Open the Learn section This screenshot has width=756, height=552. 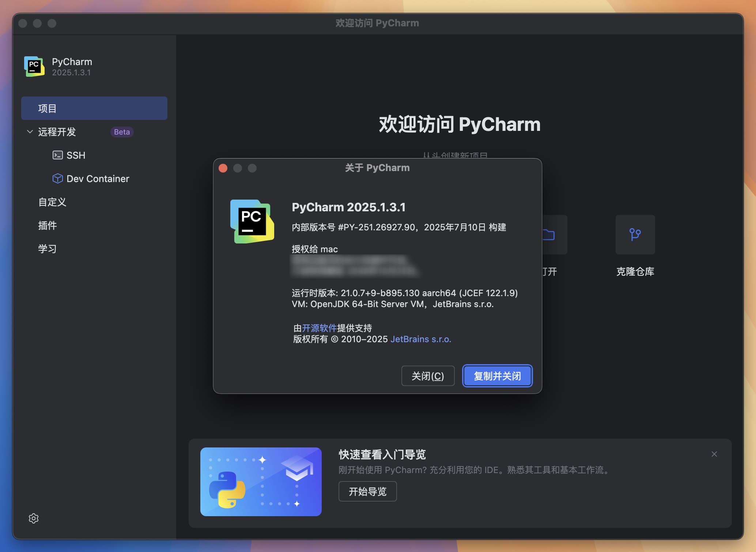(x=48, y=249)
